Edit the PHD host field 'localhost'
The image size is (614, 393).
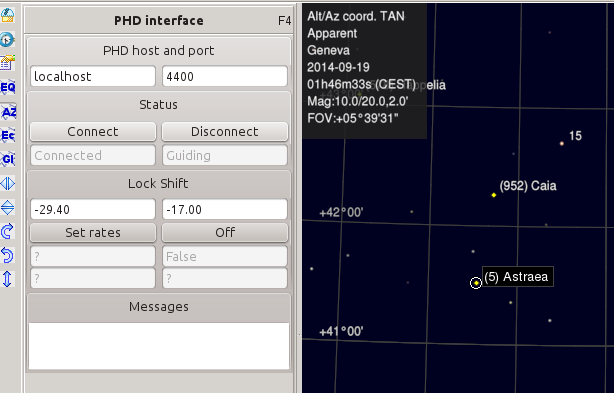click(93, 76)
